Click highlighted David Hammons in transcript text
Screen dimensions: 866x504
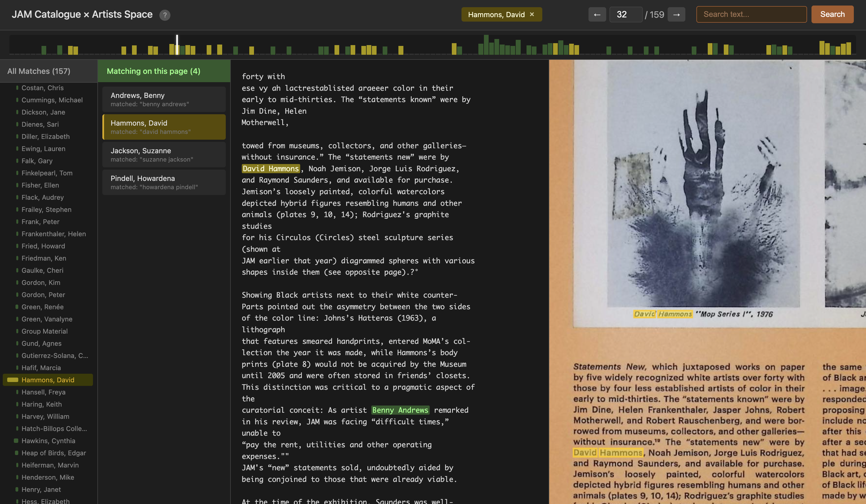(271, 168)
